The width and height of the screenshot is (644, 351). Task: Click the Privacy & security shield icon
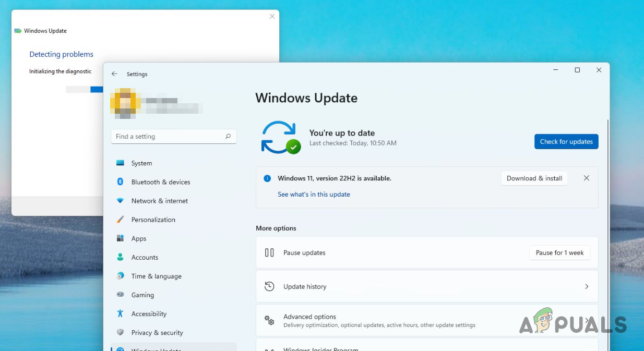[x=120, y=332]
